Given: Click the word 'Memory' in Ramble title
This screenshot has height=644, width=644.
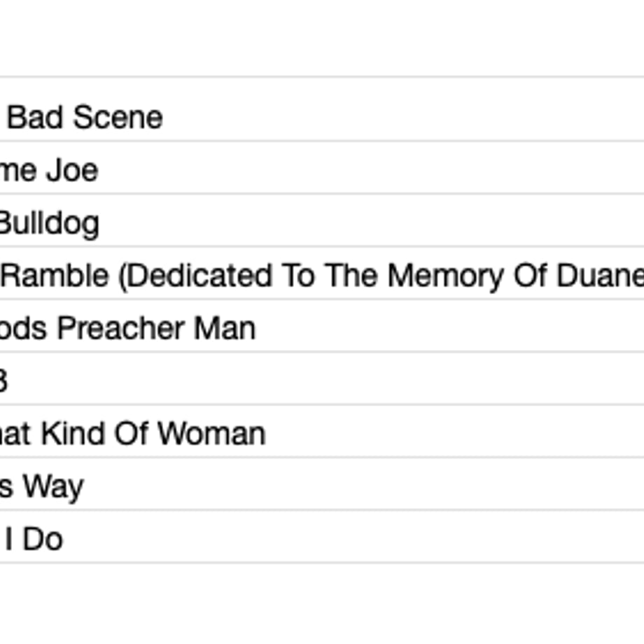Looking at the screenshot, I should [446, 276].
